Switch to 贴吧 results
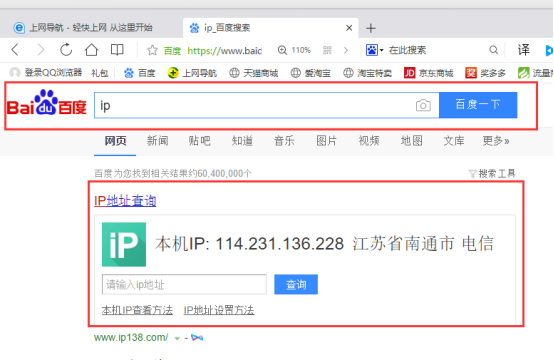554x360 pixels. pyautogui.click(x=200, y=141)
